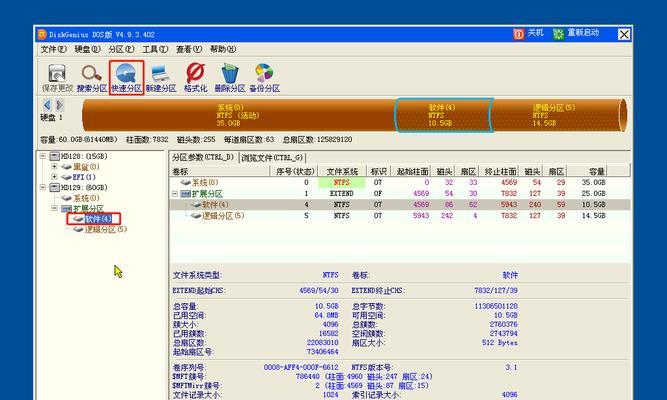Click the Save Changes (保存更改) toolbar icon
The height and width of the screenshot is (400, 667).
click(57, 78)
